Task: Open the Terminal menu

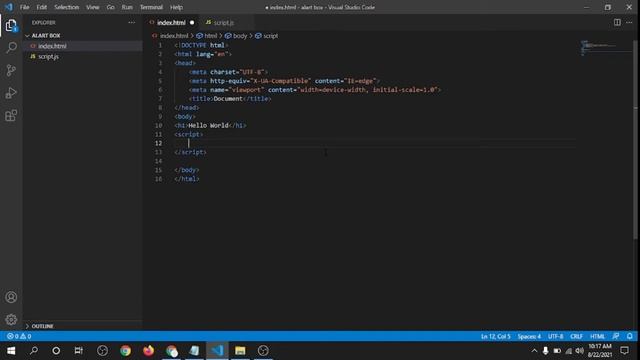Action: coord(151,7)
